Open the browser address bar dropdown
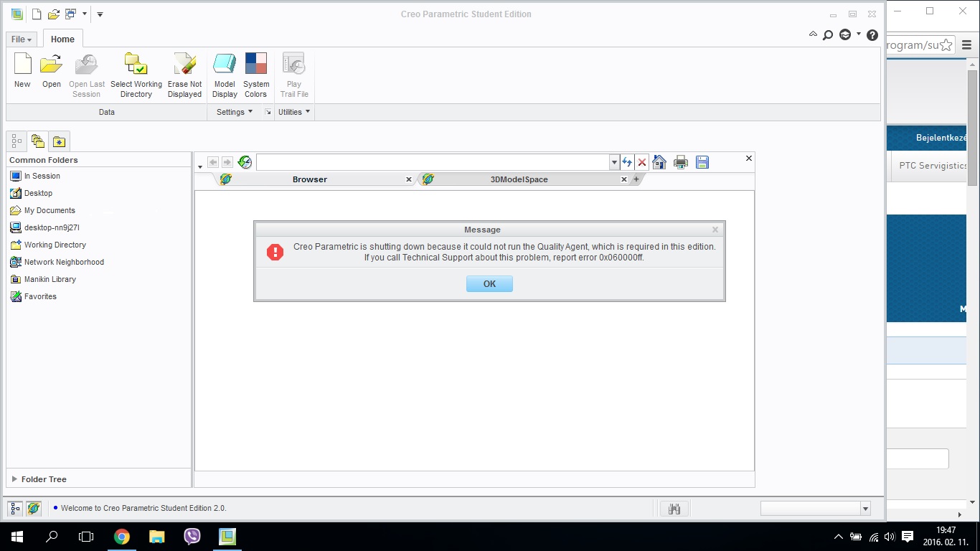980x551 pixels. click(614, 162)
